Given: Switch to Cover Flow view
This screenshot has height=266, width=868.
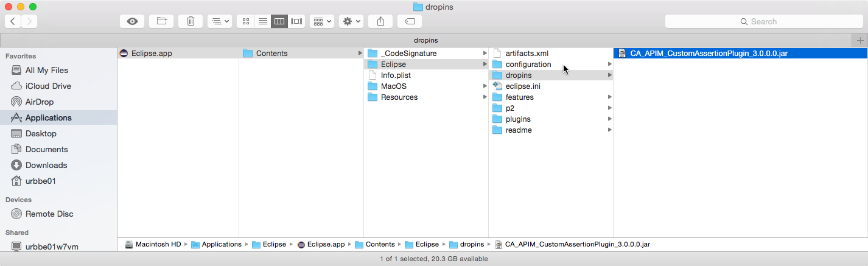Looking at the screenshot, I should (x=296, y=21).
